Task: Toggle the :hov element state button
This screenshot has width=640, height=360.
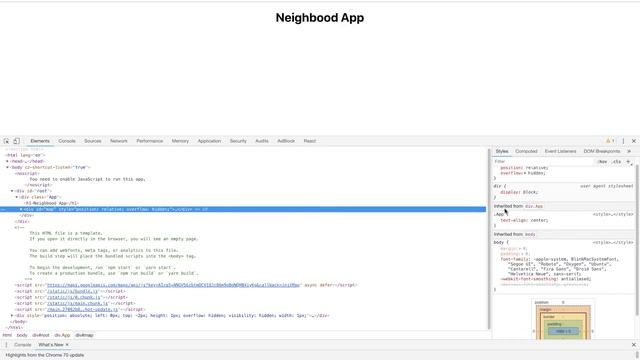Action: coord(602,162)
